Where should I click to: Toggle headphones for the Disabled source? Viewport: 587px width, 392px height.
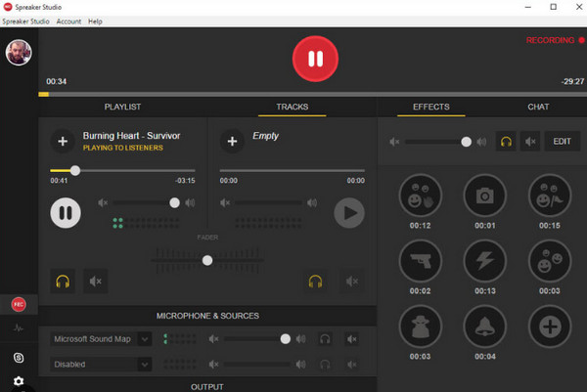(x=325, y=365)
